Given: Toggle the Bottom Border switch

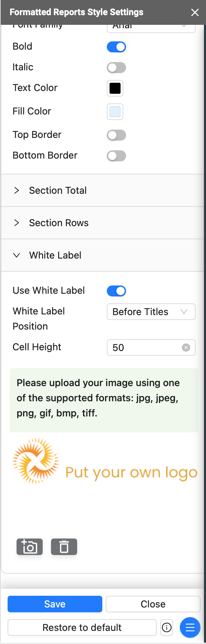Looking at the screenshot, I should pos(116,156).
